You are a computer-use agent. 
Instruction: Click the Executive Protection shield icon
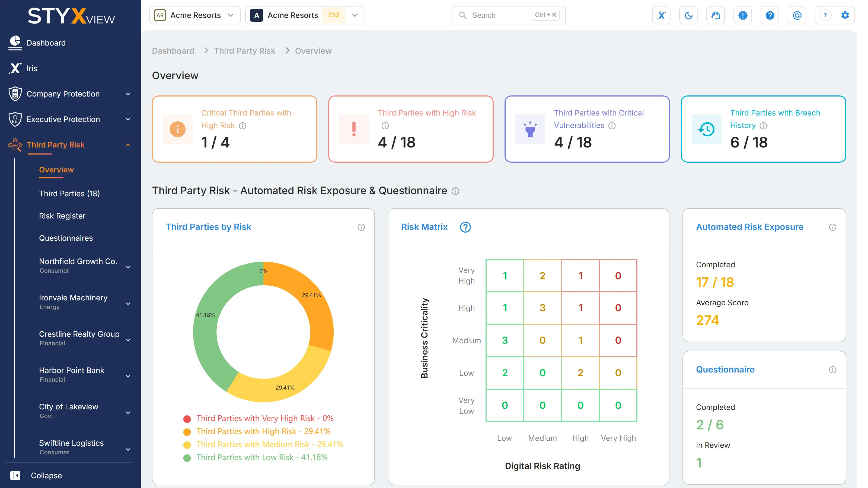15,119
